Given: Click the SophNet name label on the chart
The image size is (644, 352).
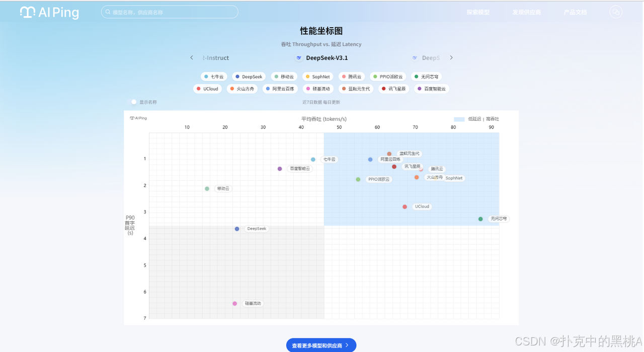Looking at the screenshot, I should pos(454,178).
